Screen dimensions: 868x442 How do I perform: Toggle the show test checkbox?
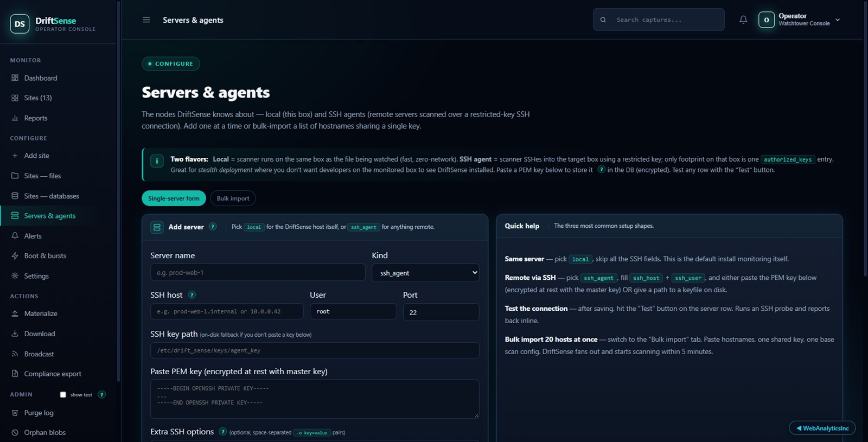[x=63, y=395]
